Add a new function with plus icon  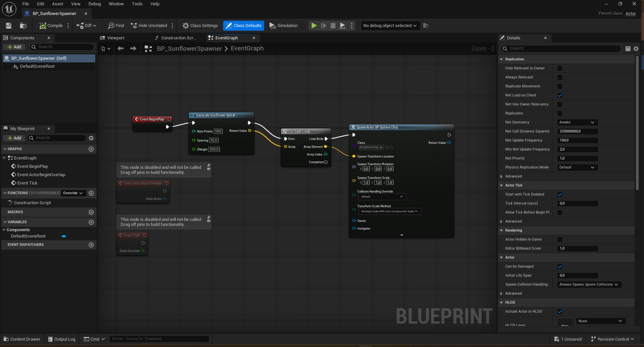tap(91, 193)
